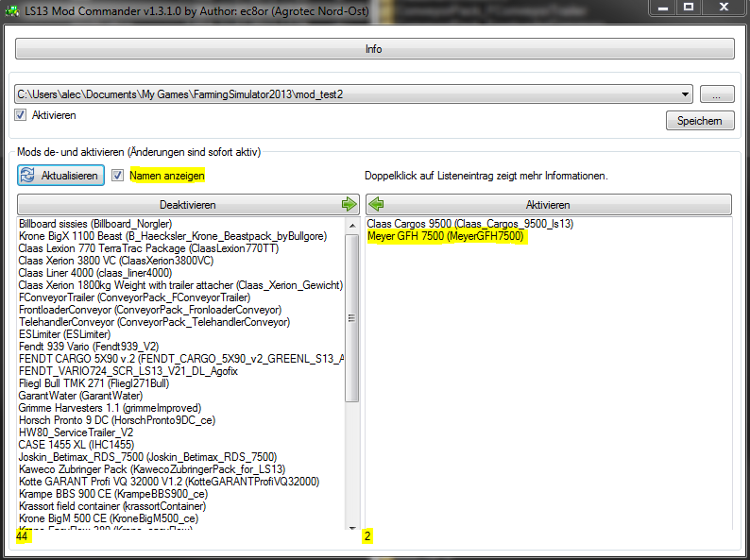Image resolution: width=750 pixels, height=560 pixels.
Task: Select Fendt 939 Vario list entry
Action: point(89,347)
